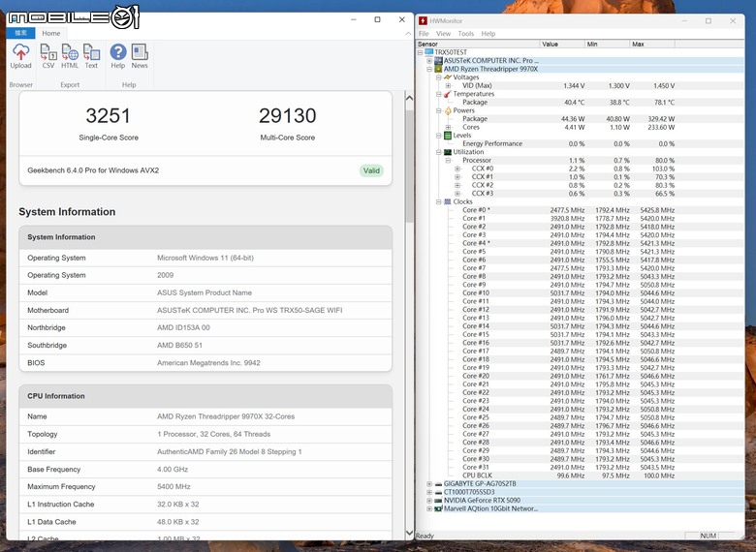Click the Valid badge in Geekbench results
This screenshot has width=756, height=552.
coord(371,170)
